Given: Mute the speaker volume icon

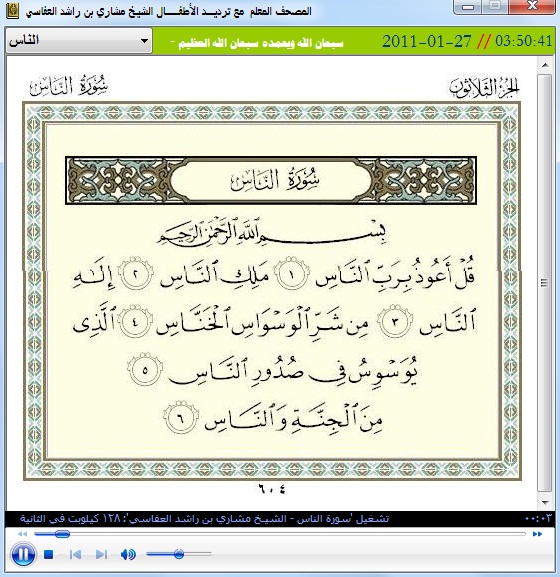Looking at the screenshot, I should pyautogui.click(x=128, y=554).
